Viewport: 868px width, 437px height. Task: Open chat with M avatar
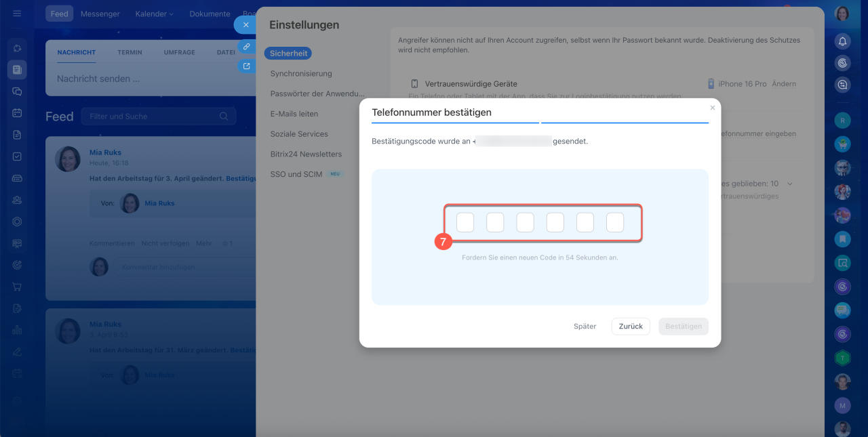[842, 405]
